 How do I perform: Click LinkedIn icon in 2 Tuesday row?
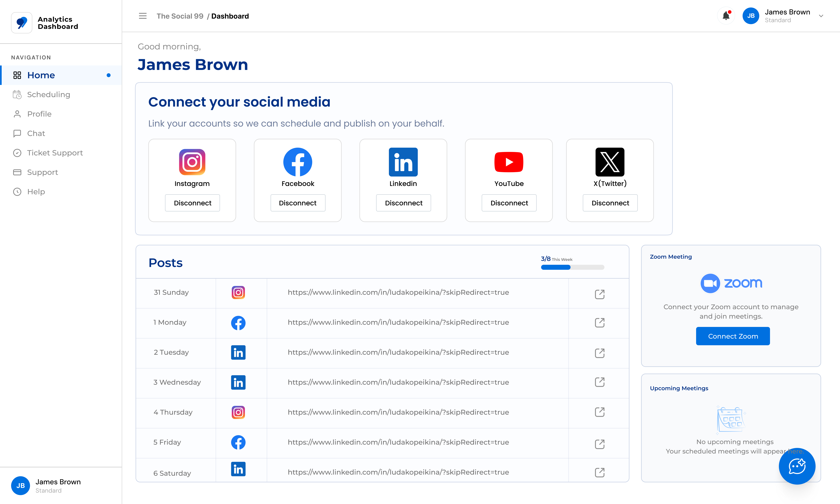[238, 352]
